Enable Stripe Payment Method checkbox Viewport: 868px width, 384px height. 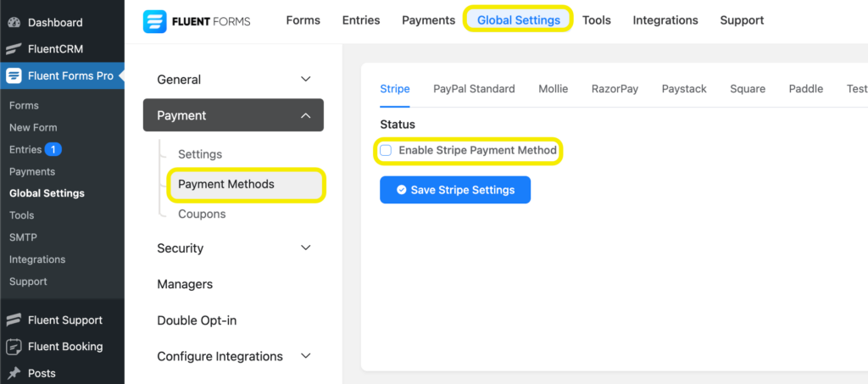point(386,151)
